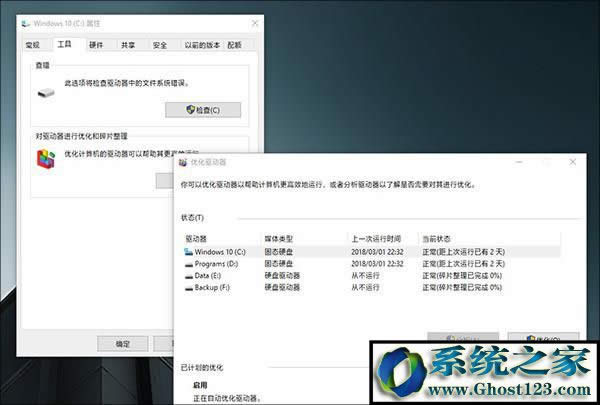The image size is (600, 405).
Task: Click the colorful defragment blocks icon
Action: 45,159
